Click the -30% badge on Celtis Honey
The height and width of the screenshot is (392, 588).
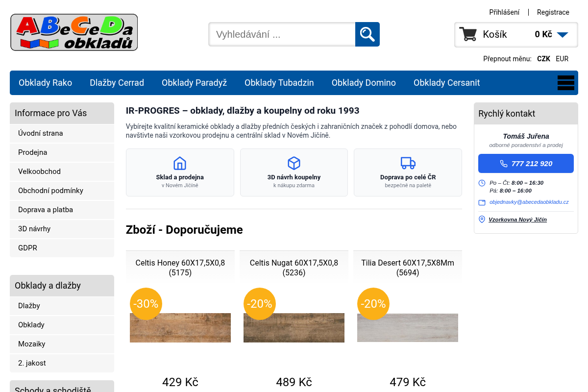point(146,304)
